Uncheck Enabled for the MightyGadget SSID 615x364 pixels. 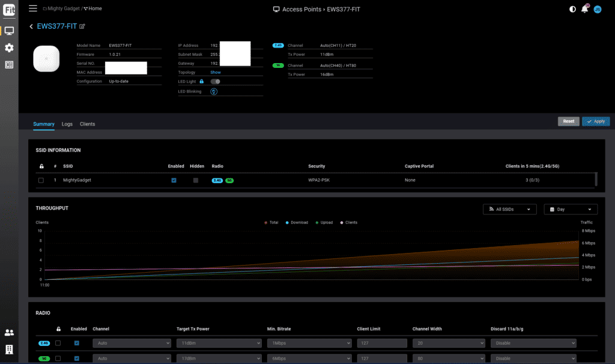pyautogui.click(x=174, y=180)
